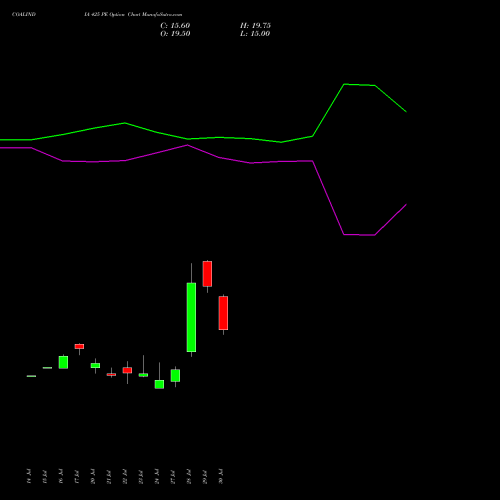Click the 30 Jul date label
The height and width of the screenshot is (500, 500).
pyautogui.click(x=221, y=476)
